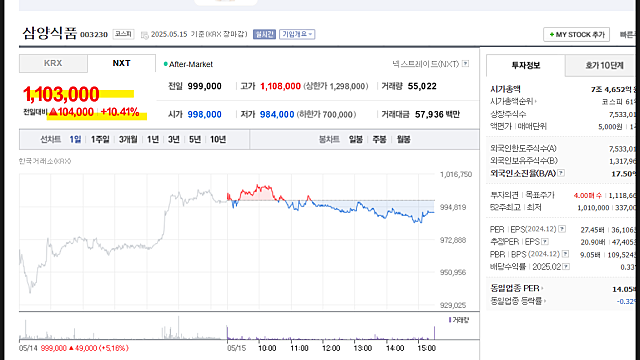Select the 1주일 line chart period
This screenshot has width=640, height=360.
coord(100,140)
